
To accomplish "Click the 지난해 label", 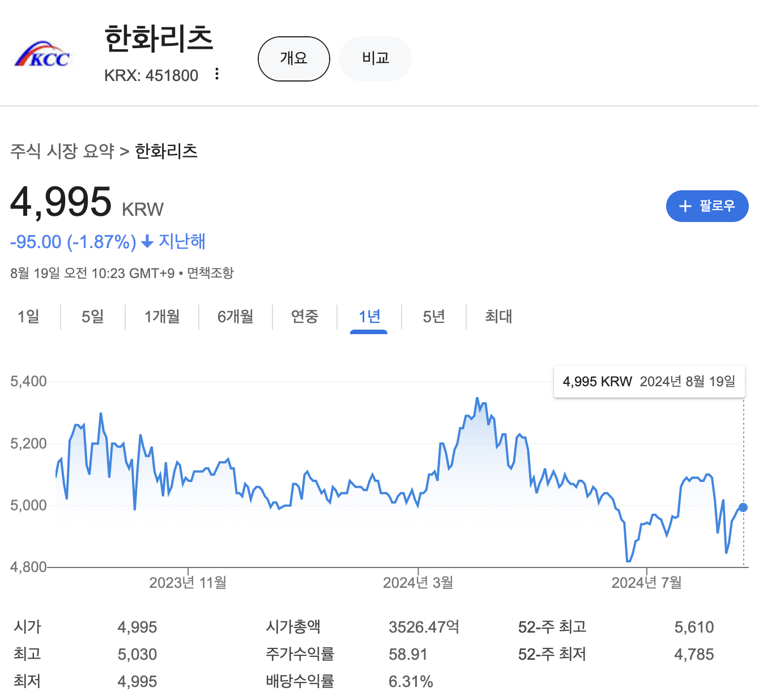I will coord(182,242).
